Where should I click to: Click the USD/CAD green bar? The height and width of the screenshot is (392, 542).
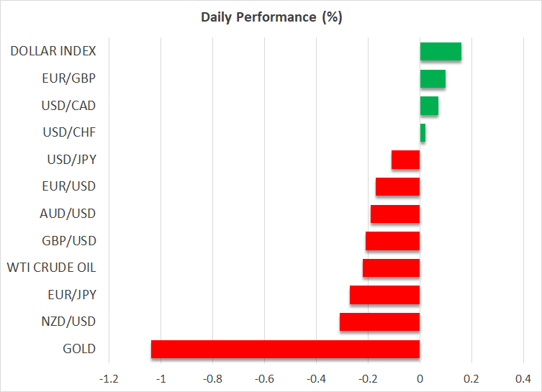click(429, 106)
